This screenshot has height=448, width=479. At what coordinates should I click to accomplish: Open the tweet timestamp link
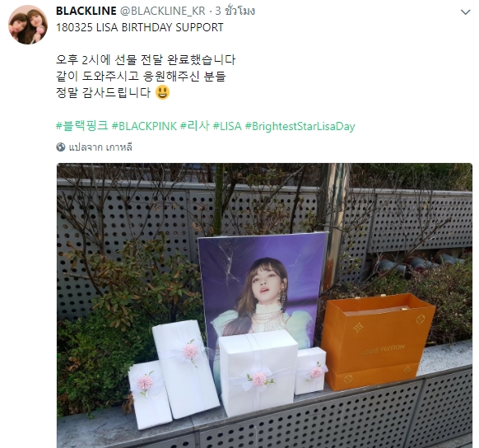235,11
